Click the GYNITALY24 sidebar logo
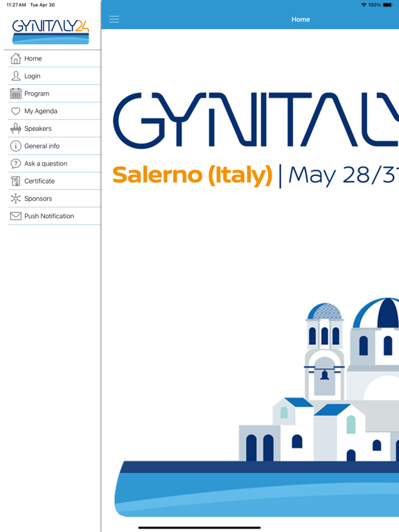399x532 pixels. tap(51, 32)
